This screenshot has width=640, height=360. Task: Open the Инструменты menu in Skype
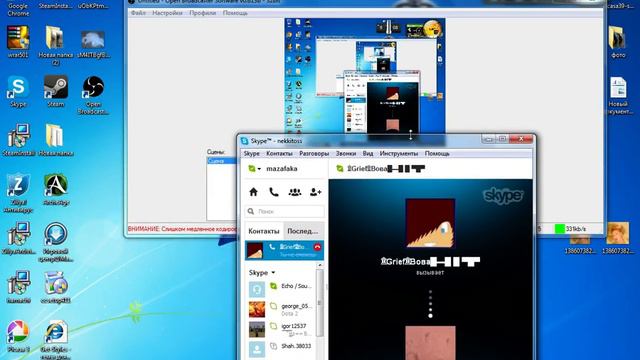399,153
